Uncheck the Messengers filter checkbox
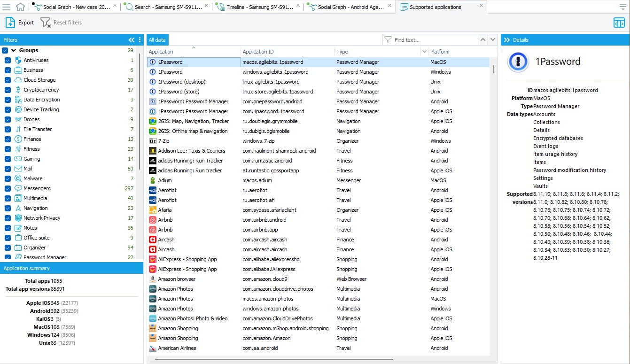630x364 pixels. 8,188
